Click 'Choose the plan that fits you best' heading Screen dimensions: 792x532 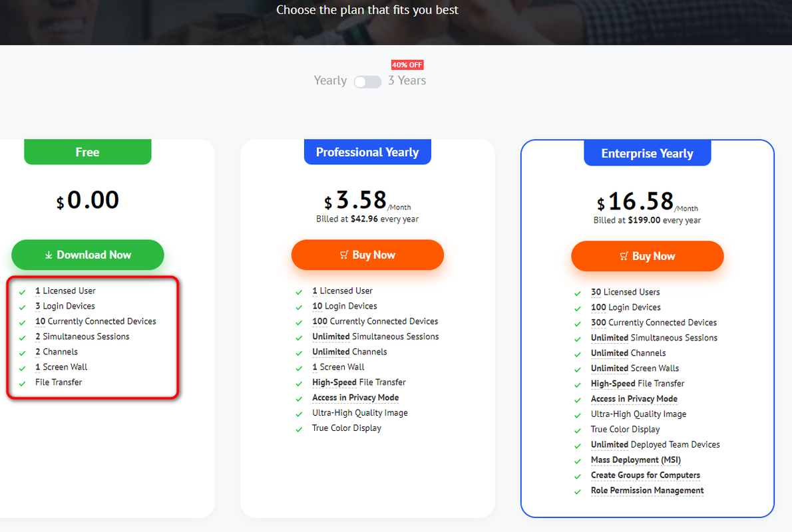point(367,9)
